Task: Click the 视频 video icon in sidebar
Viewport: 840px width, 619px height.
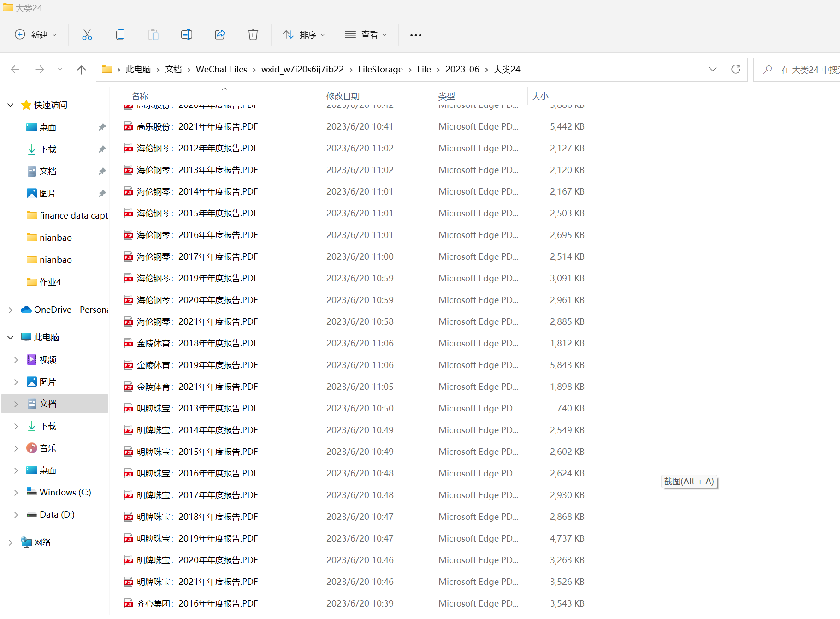Action: [x=32, y=359]
